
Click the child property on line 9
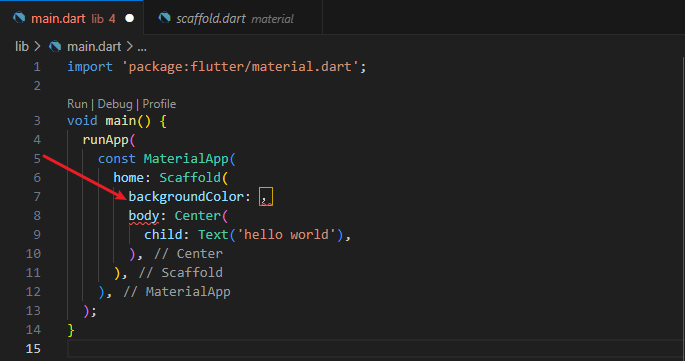pos(163,235)
